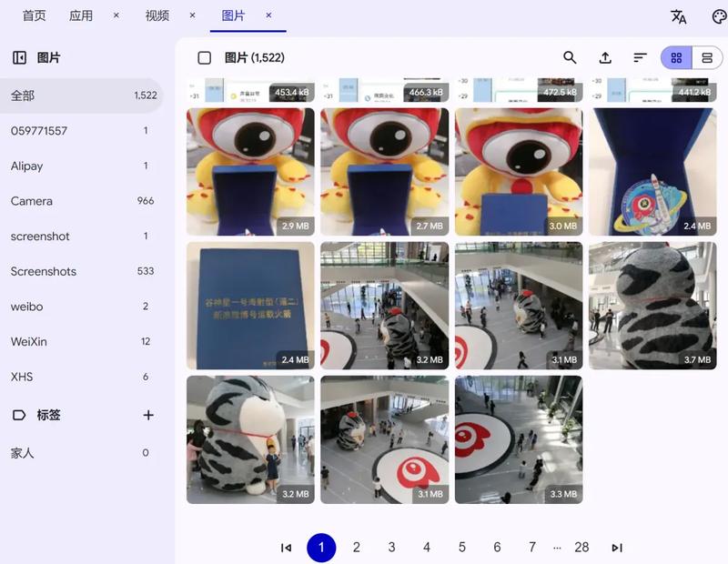The height and width of the screenshot is (564, 728).
Task: Click current page 1 button
Action: pos(321,548)
